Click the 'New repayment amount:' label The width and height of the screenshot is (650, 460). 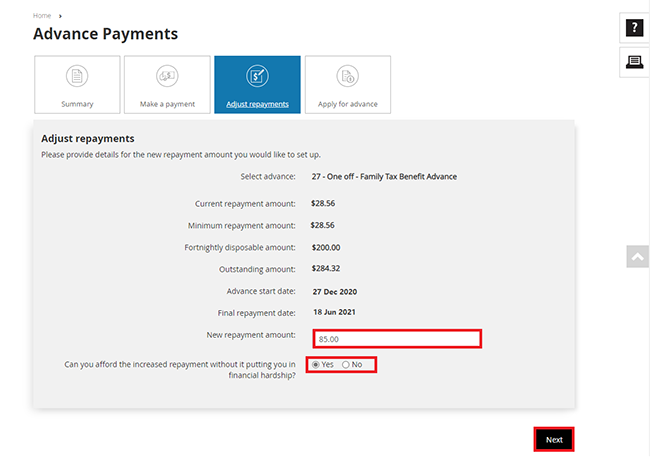click(251, 335)
